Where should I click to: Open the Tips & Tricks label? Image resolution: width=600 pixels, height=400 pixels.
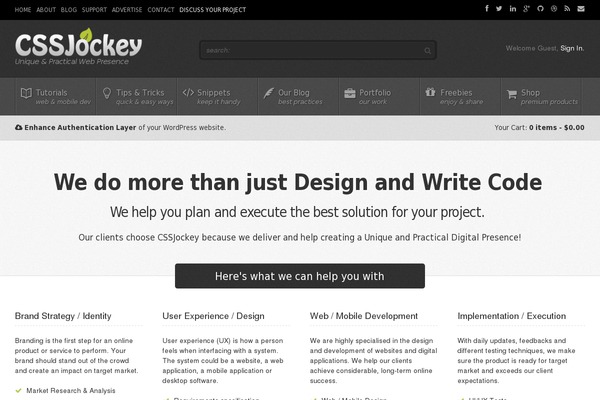click(x=140, y=93)
